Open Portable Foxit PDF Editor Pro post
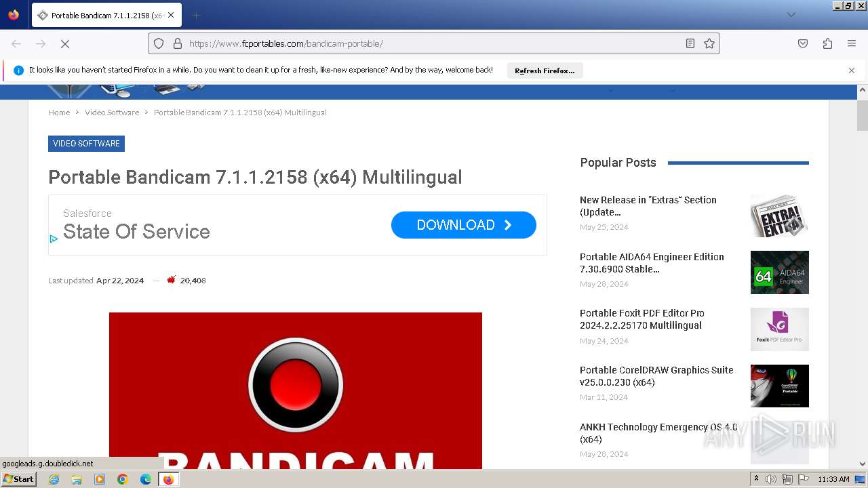Viewport: 868px width, 488px height. pos(642,319)
